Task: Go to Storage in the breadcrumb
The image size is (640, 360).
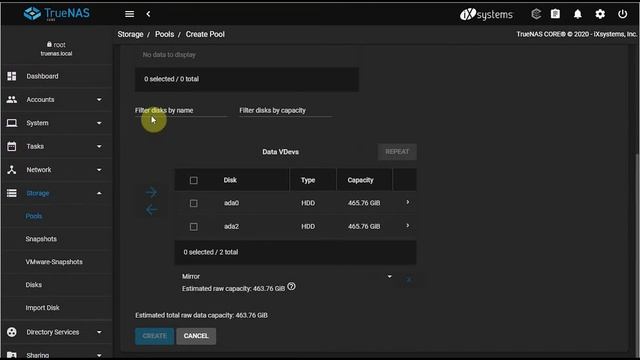Action: (x=130, y=34)
